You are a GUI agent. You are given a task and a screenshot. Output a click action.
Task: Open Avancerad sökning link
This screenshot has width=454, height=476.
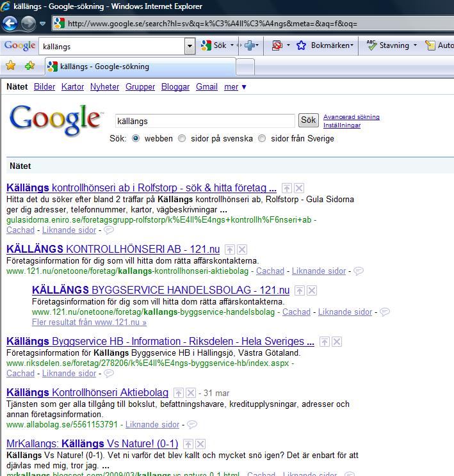tap(352, 117)
